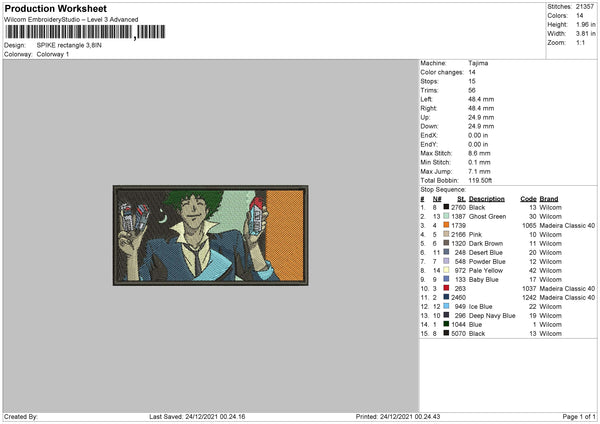
Task: Click the 'Production Worksheet' title
Action: (55, 8)
